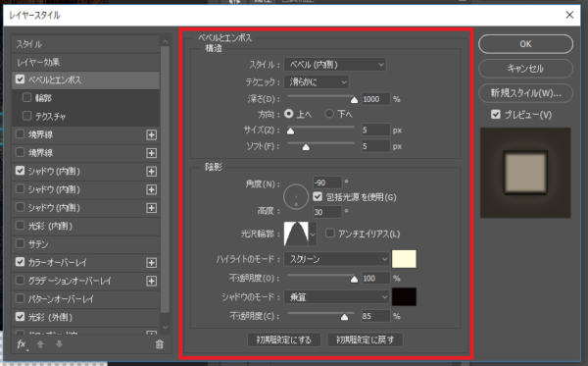Select the 下へ direction radio button

coord(329,114)
